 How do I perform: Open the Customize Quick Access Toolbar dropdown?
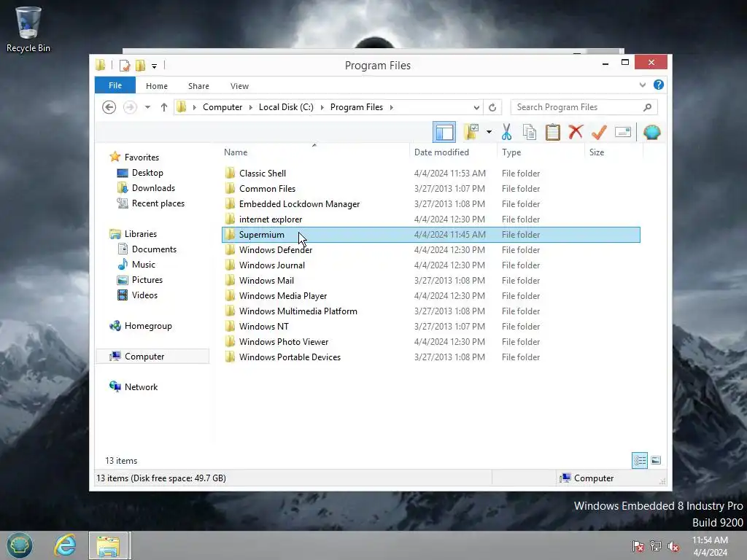pos(155,66)
